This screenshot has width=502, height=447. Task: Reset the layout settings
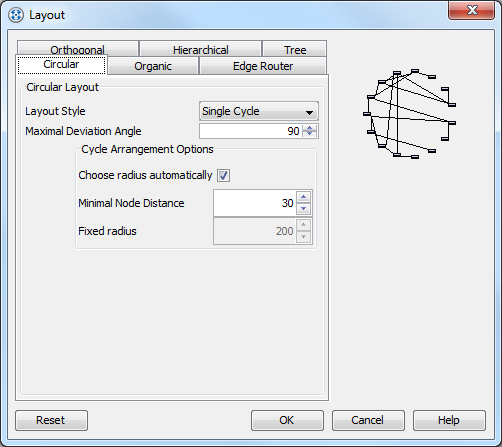tap(51, 420)
